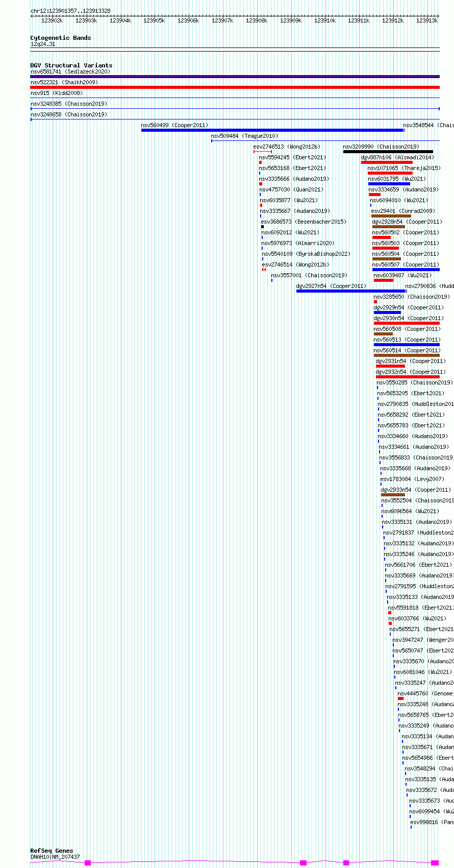Select nsv5591818 (Ebert2021) variant

pyautogui.click(x=421, y=608)
